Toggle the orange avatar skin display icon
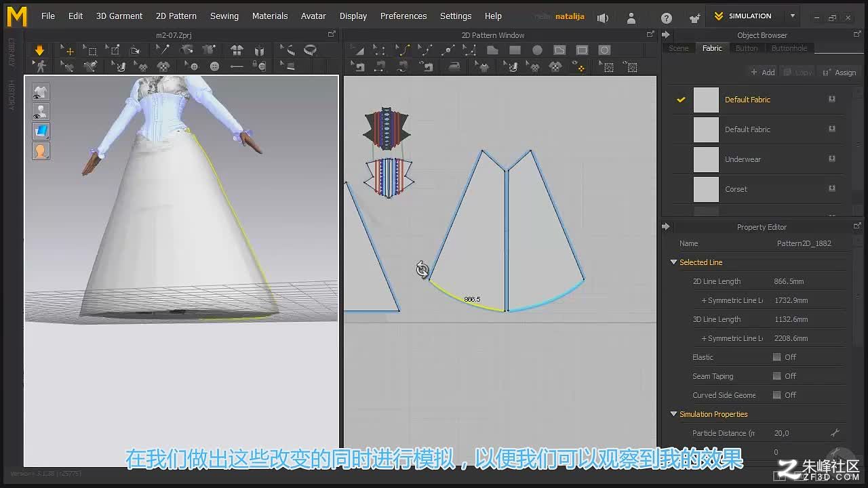 [41, 151]
